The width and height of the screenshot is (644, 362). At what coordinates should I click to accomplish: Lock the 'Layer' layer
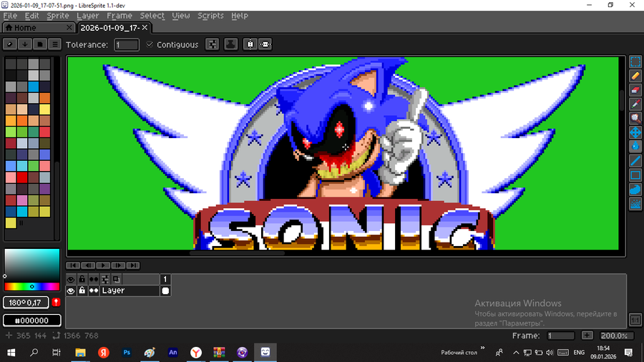(82, 290)
